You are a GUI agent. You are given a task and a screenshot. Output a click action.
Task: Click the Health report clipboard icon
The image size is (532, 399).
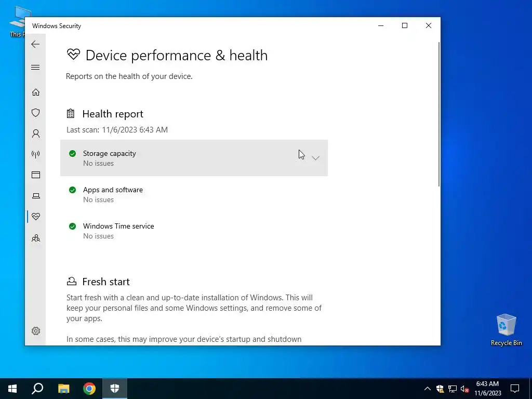tap(71, 113)
